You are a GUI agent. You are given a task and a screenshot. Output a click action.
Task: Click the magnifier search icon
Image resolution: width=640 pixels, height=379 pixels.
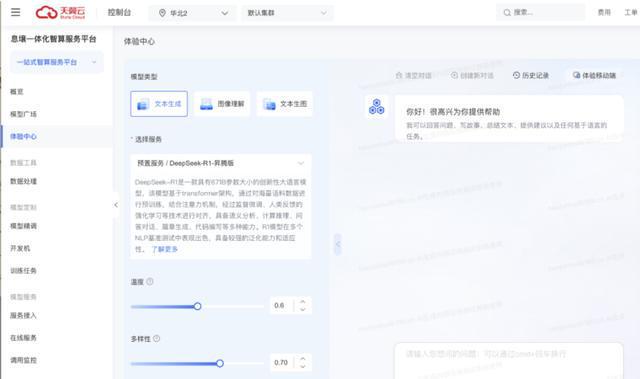click(507, 13)
